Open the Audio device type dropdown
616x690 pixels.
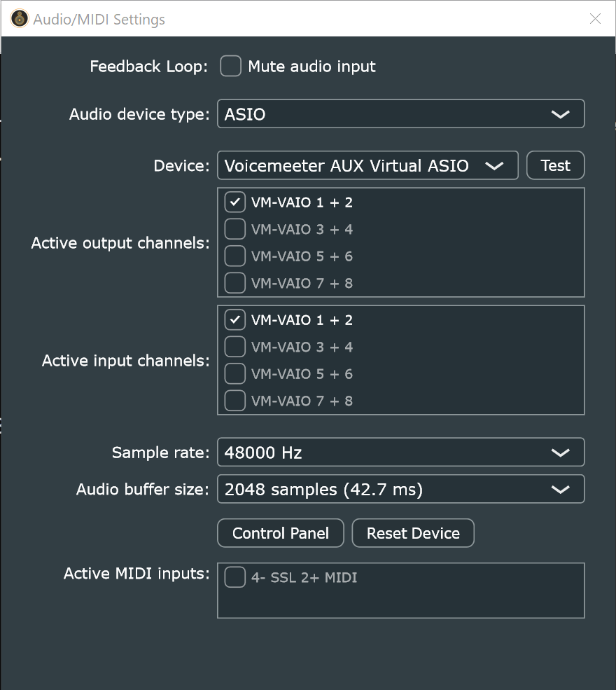click(x=400, y=114)
